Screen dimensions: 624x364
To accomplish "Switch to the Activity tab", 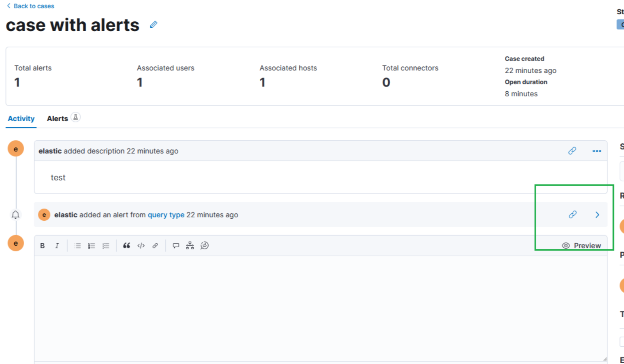I will click(21, 119).
